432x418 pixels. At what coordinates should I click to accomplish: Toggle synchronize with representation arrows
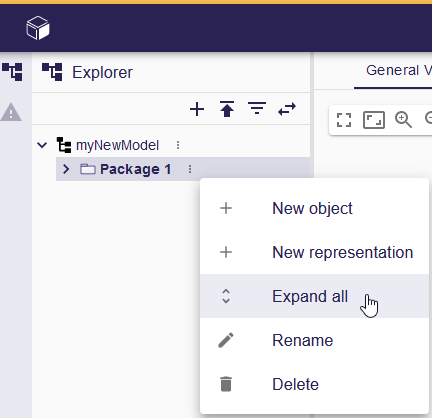pyautogui.click(x=287, y=109)
